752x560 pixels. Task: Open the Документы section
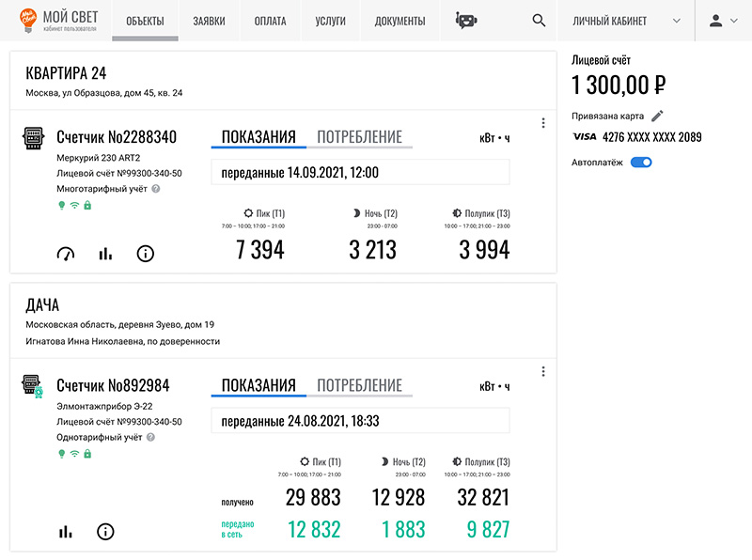[399, 20]
